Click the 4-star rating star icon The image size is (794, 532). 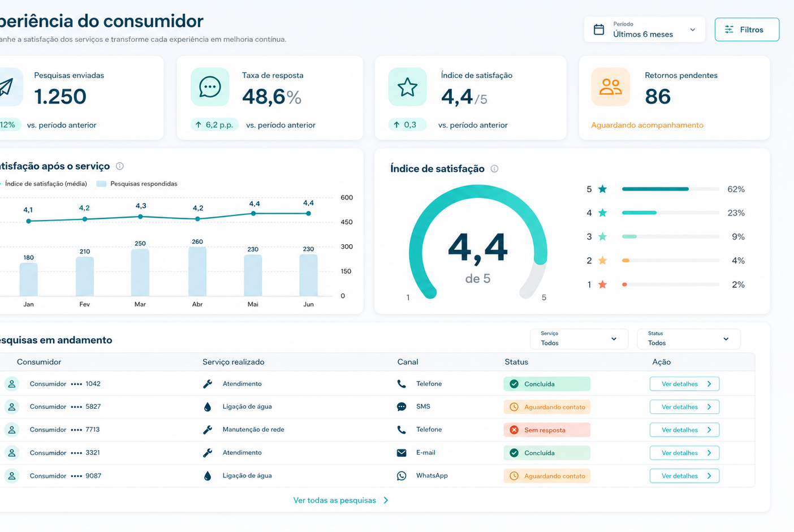(x=602, y=213)
